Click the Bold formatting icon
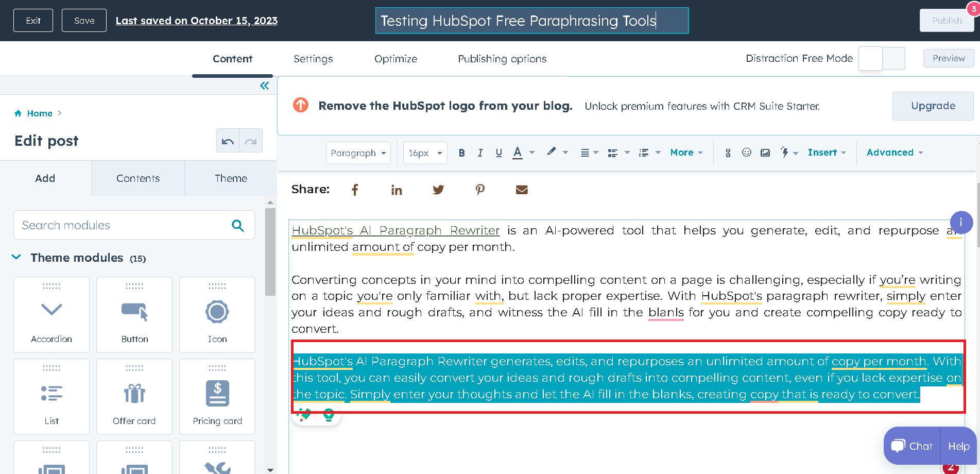Viewport: 980px width, 474px height. click(461, 153)
